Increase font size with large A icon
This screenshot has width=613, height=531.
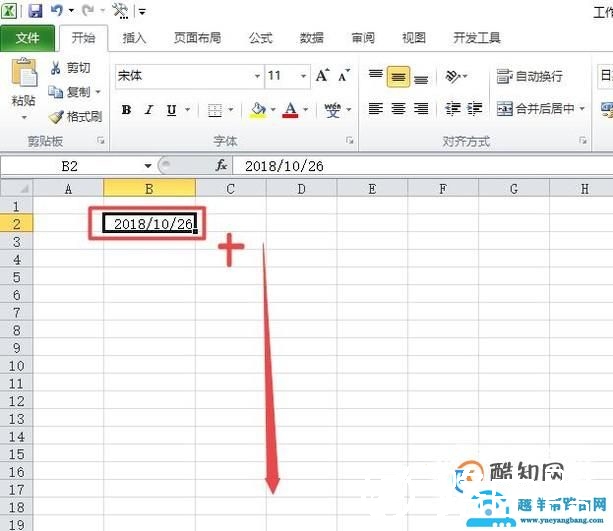point(323,75)
